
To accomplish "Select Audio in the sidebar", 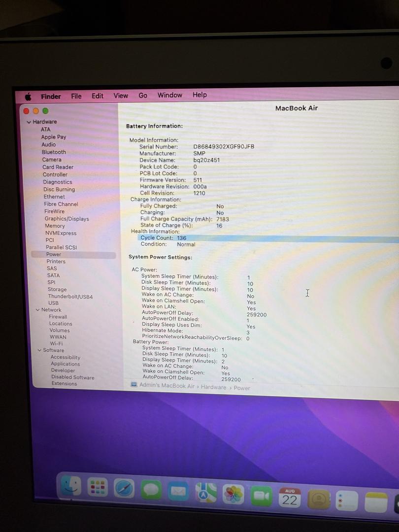I will (48, 144).
